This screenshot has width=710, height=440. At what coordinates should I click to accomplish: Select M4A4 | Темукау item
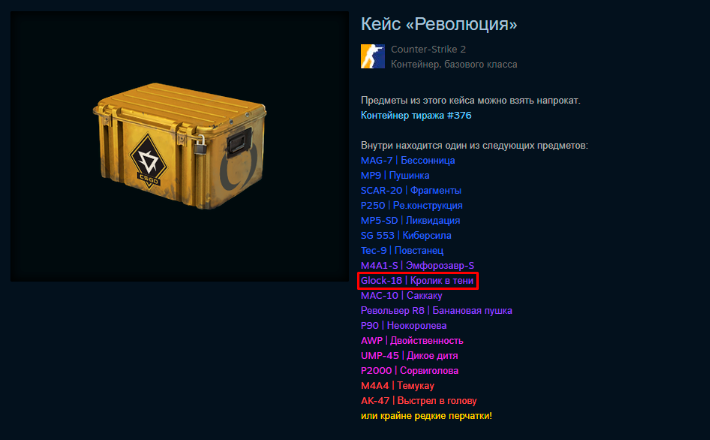397,386
